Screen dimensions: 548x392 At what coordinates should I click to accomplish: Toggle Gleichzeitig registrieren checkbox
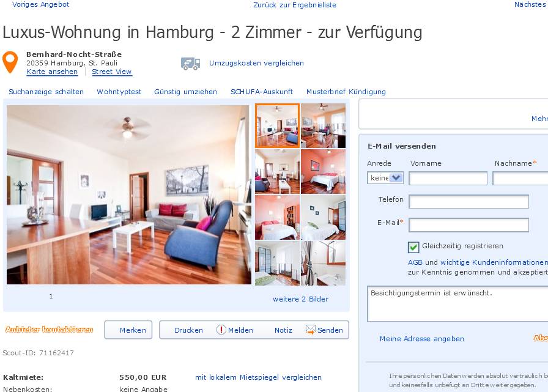click(413, 247)
